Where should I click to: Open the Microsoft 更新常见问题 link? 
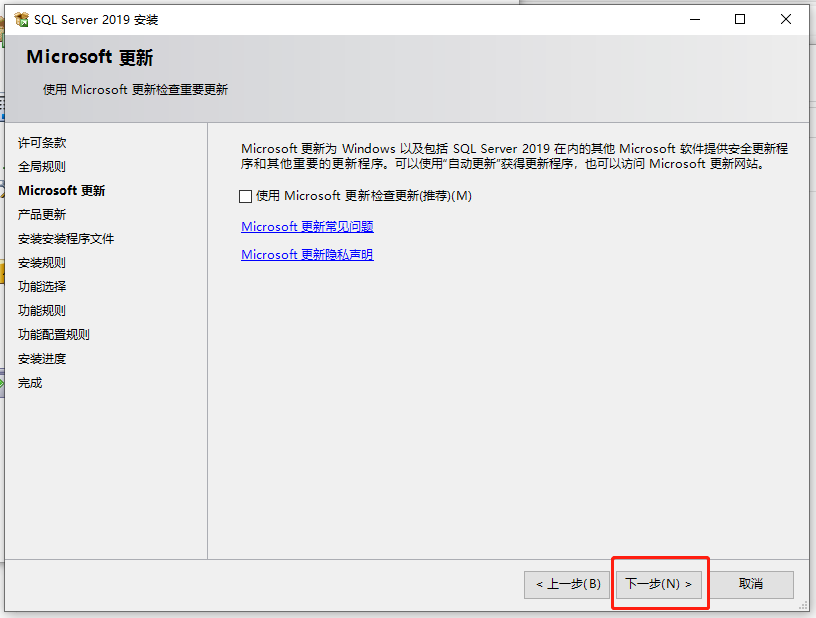point(307,226)
